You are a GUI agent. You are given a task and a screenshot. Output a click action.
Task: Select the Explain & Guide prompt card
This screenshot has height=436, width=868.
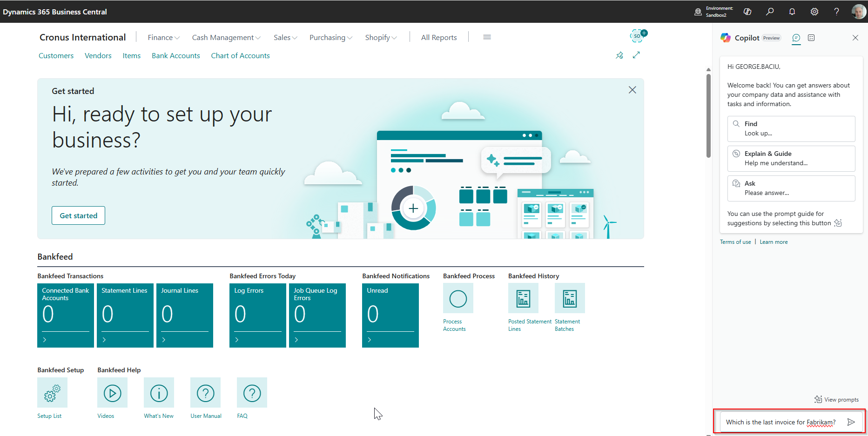pyautogui.click(x=791, y=159)
